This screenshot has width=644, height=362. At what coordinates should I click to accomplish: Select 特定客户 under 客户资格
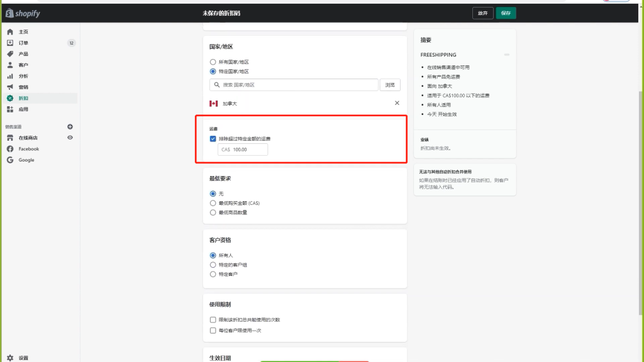213,273
